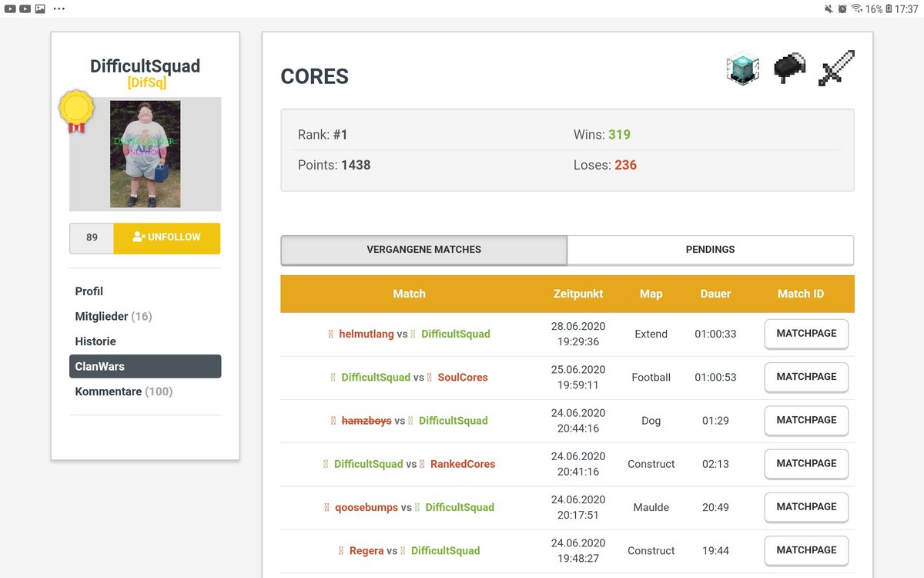Click the Map column header

tap(651, 294)
